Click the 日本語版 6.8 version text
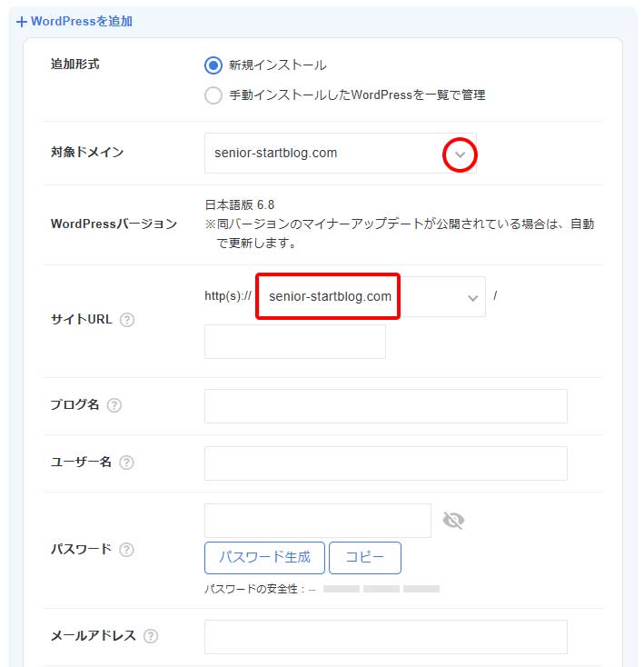This screenshot has height=667, width=644. [x=239, y=205]
